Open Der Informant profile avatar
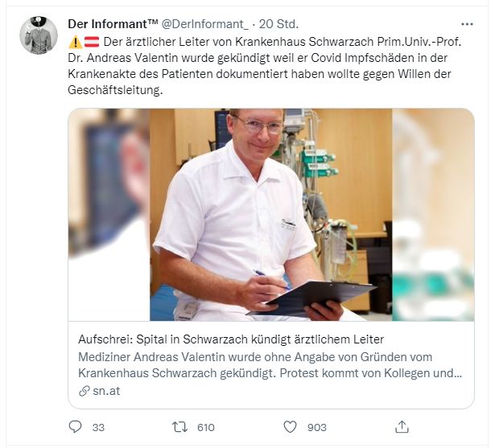The height and width of the screenshot is (448, 495). pyautogui.click(x=39, y=35)
